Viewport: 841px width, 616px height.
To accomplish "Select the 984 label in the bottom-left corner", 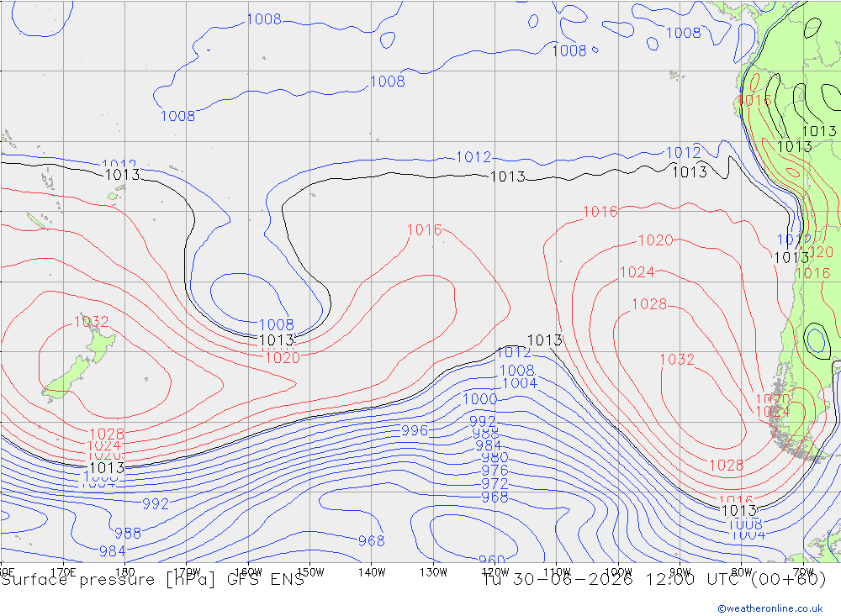I will 112,551.
